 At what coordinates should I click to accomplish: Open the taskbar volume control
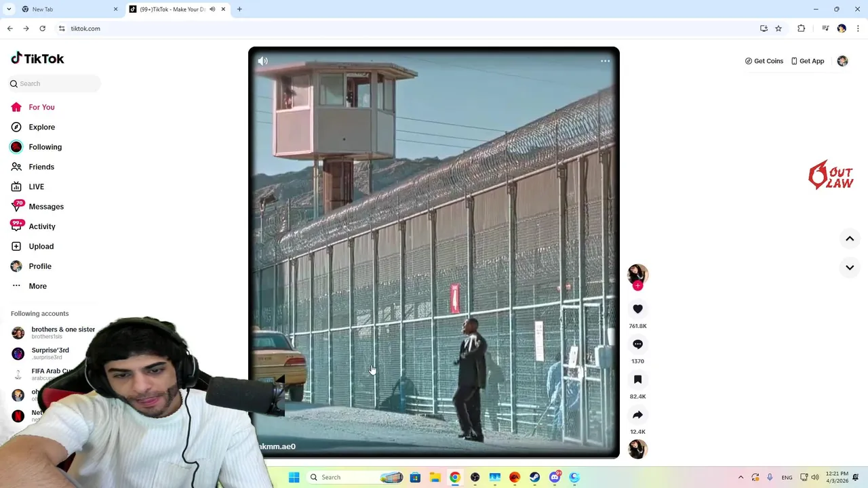(815, 477)
